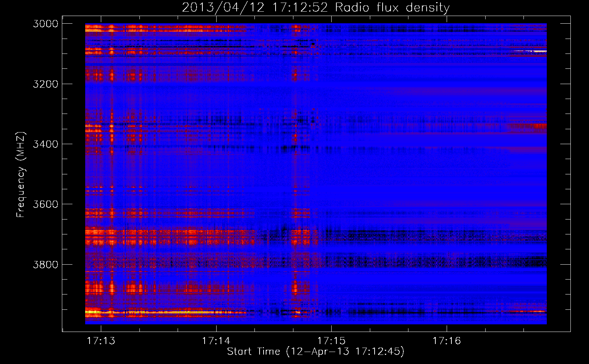The height and width of the screenshot is (364, 589).
Task: Click the 17:13 time tick label
Action: (x=101, y=341)
